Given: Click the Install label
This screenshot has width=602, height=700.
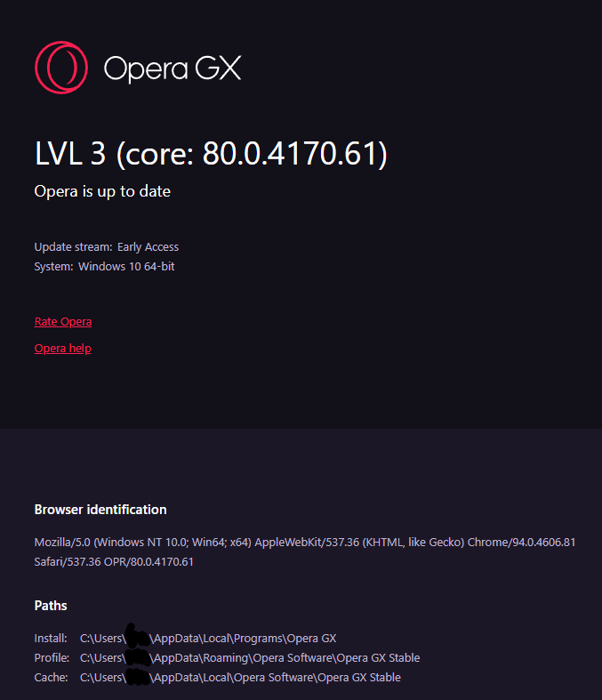Looking at the screenshot, I should [x=51, y=639].
